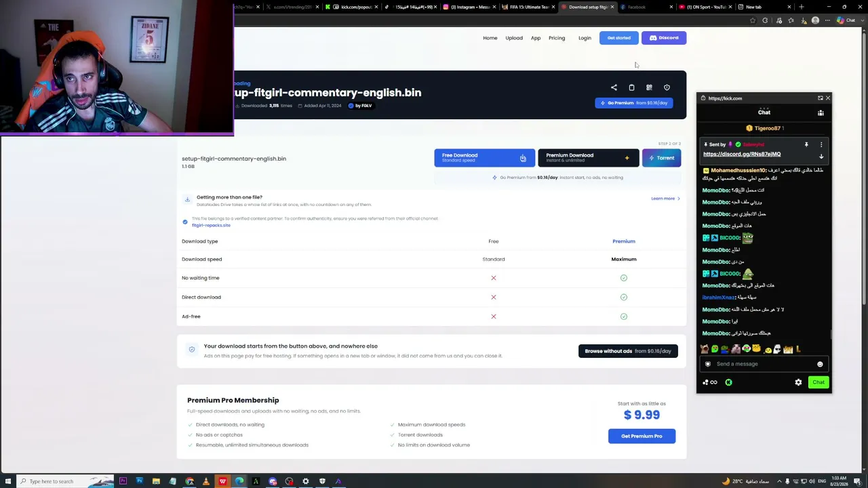The width and height of the screenshot is (868, 488).
Task: Click the clipboard copy icon in the file header
Action: 631,87
